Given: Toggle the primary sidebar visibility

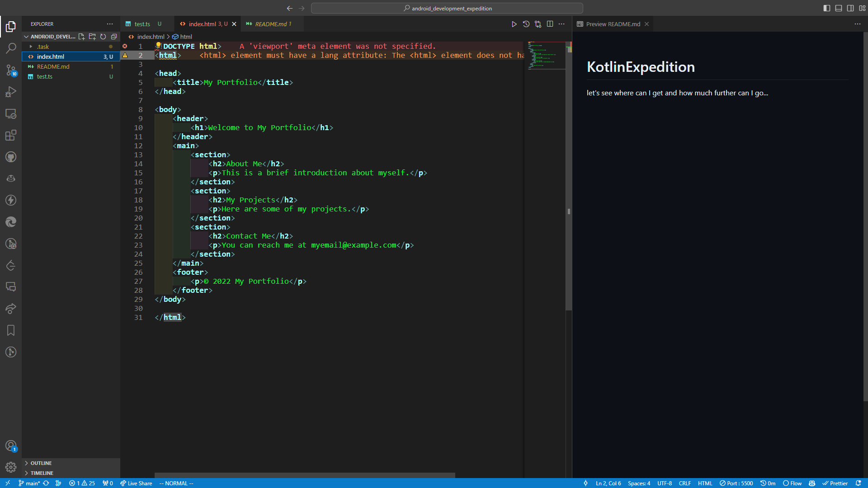Looking at the screenshot, I should point(827,8).
